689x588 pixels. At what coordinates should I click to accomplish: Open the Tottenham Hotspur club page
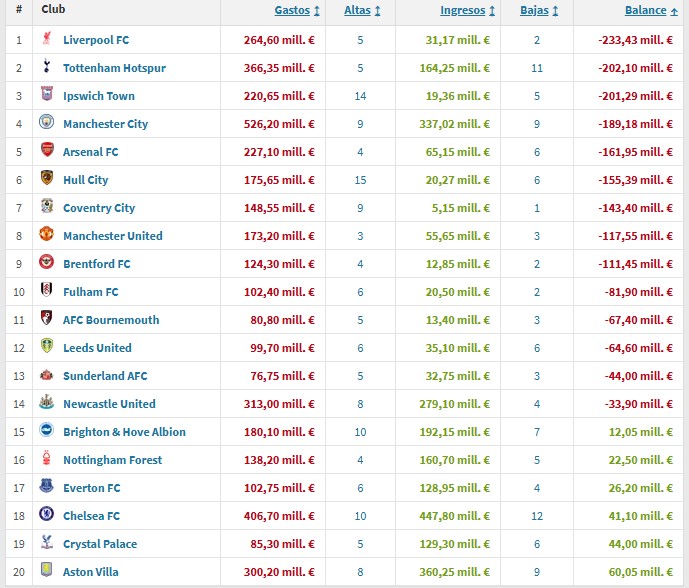click(114, 68)
